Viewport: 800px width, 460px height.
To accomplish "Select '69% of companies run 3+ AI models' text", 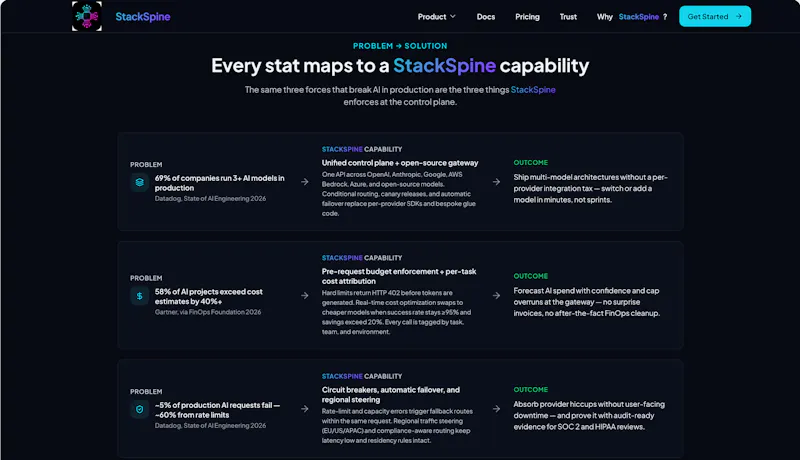I will [219, 183].
